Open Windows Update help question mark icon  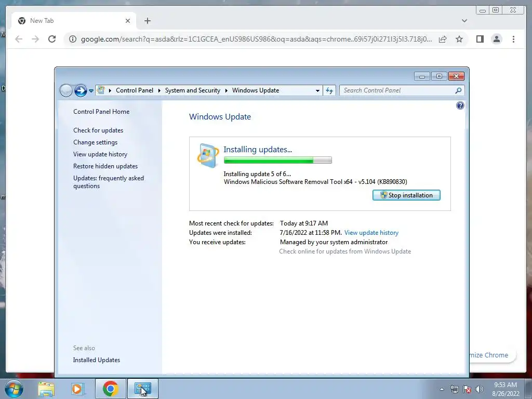(460, 105)
